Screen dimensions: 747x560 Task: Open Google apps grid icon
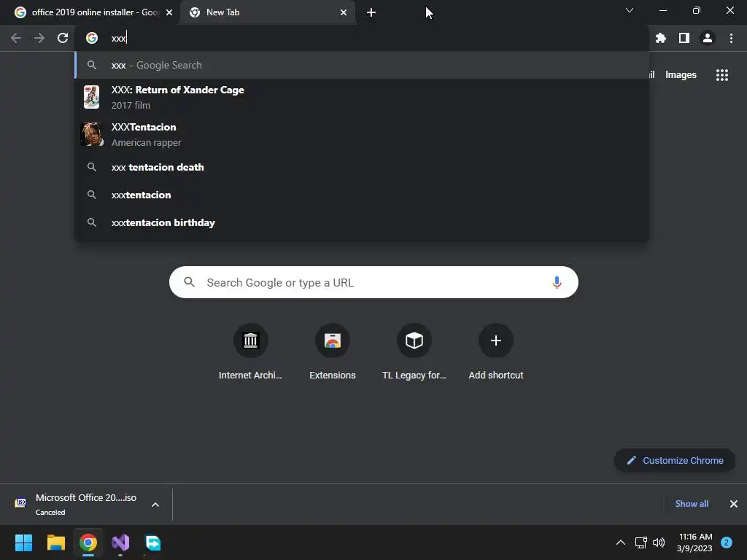tap(722, 75)
